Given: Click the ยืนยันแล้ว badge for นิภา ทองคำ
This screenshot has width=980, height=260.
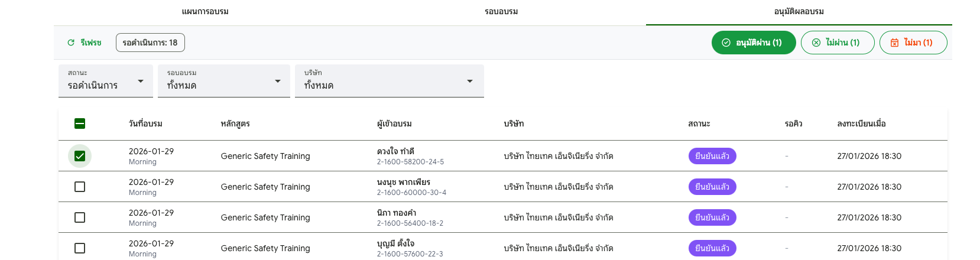Looking at the screenshot, I should [x=712, y=217].
